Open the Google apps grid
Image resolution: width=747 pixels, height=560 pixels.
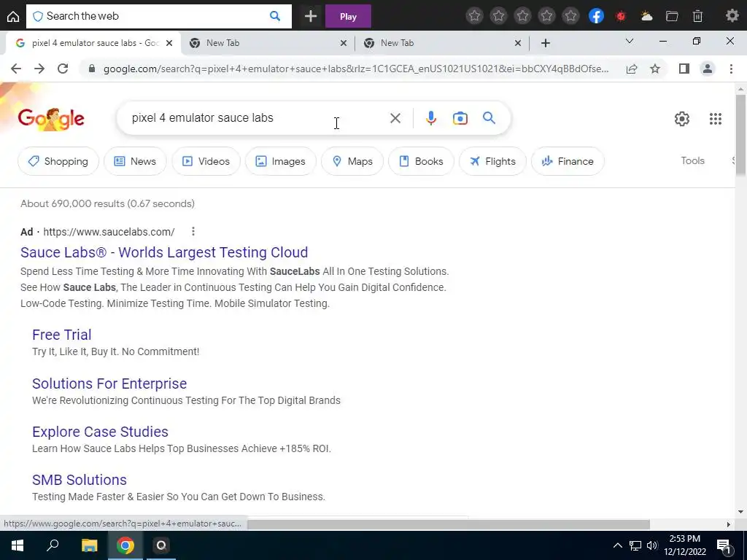pos(715,119)
